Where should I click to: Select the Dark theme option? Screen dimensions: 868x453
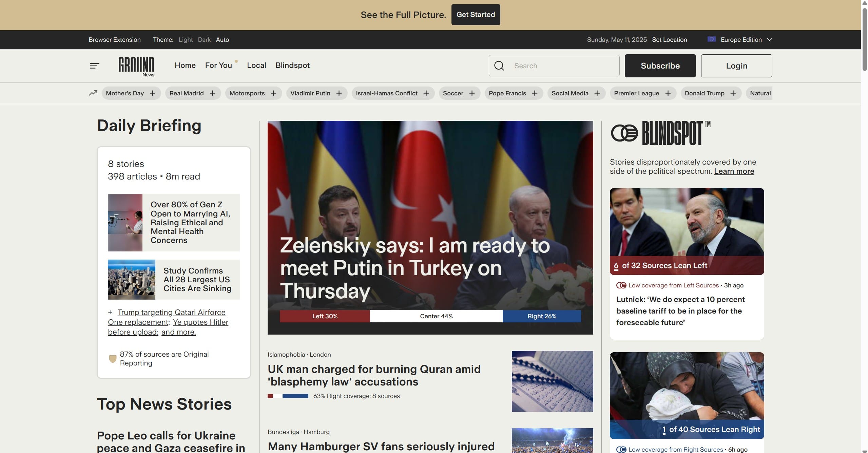point(204,40)
